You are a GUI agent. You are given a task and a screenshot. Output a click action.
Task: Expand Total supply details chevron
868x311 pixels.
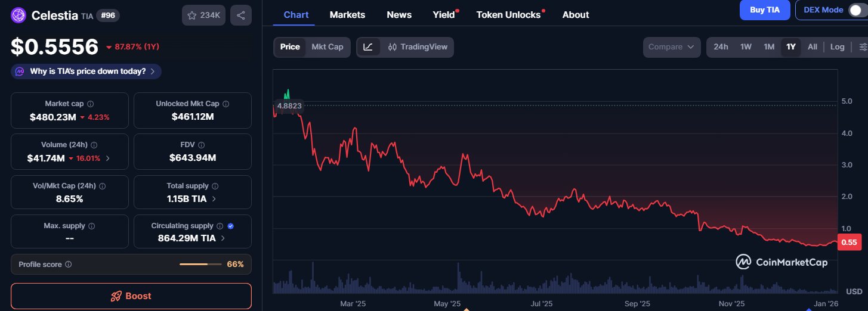(214, 199)
